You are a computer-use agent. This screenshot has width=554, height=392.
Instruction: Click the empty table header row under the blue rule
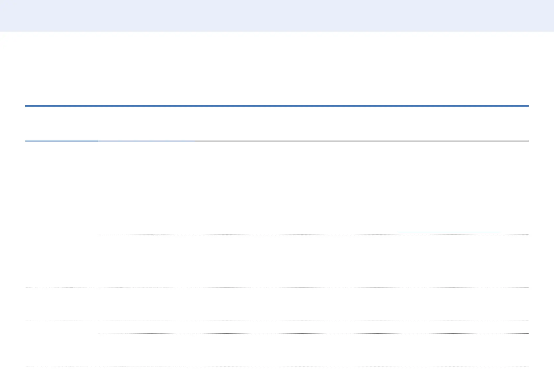pos(277,124)
